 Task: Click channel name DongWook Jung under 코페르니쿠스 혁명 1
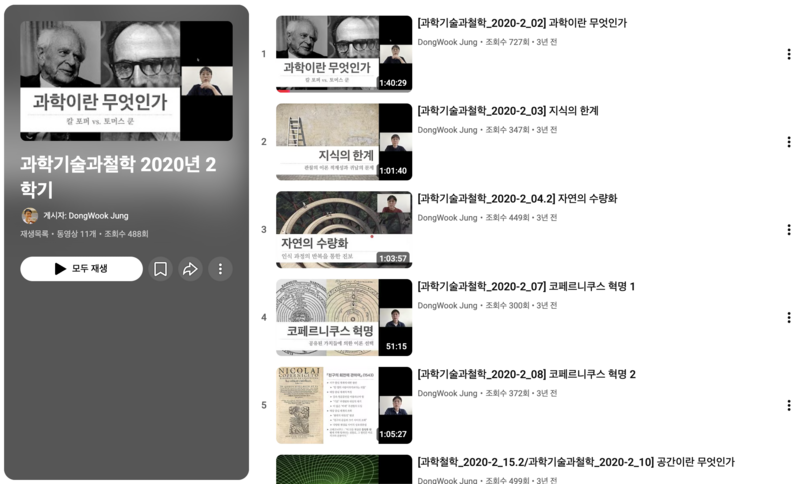click(447, 305)
